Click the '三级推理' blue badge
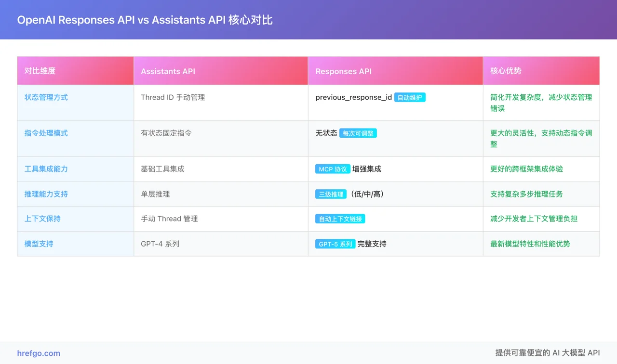This screenshot has height=364, width=617. tap(331, 194)
